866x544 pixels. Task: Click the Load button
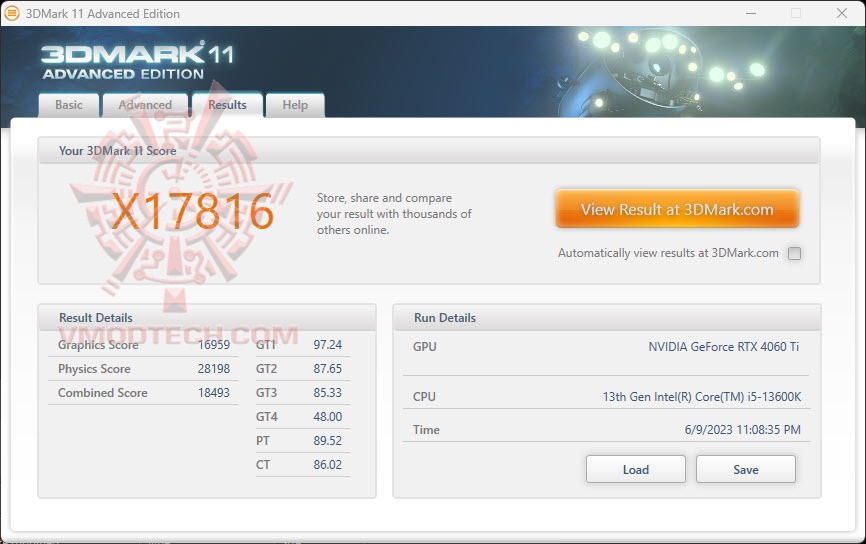click(636, 469)
